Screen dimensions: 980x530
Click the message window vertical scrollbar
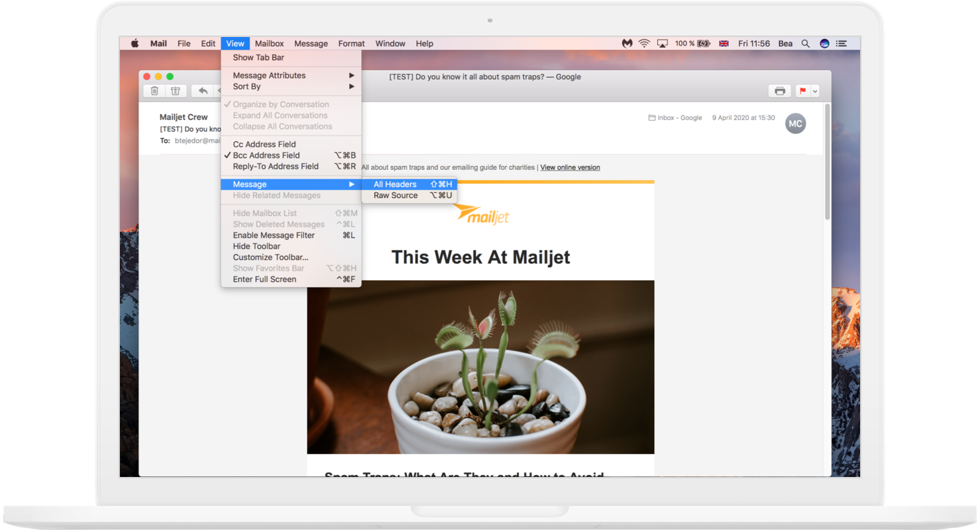(x=828, y=162)
